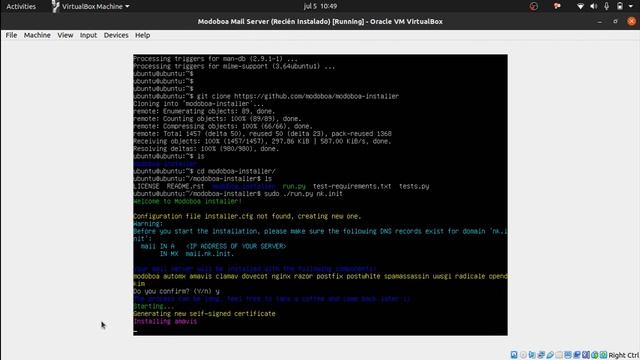Minimize the VirtualBox window
The height and width of the screenshot is (360, 640).
click(600, 22)
